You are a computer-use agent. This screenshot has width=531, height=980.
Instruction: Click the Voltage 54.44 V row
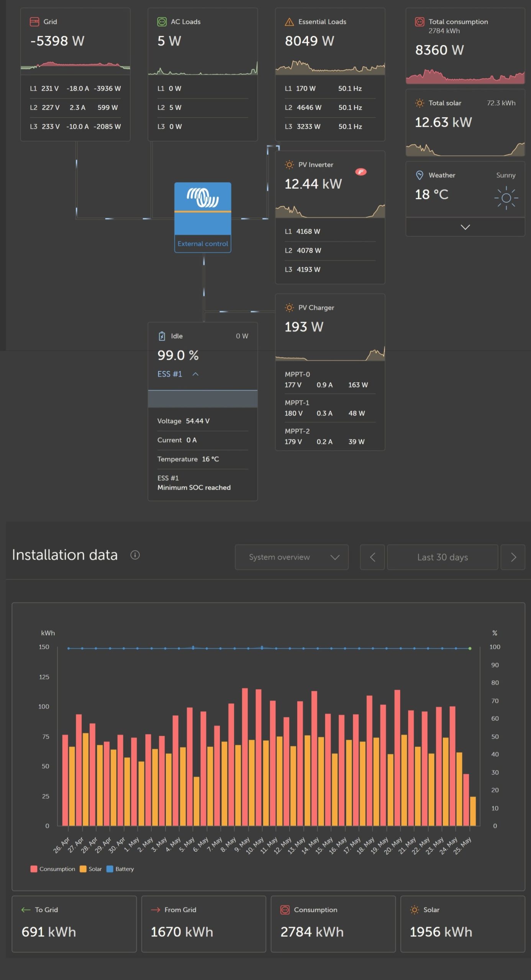203,421
